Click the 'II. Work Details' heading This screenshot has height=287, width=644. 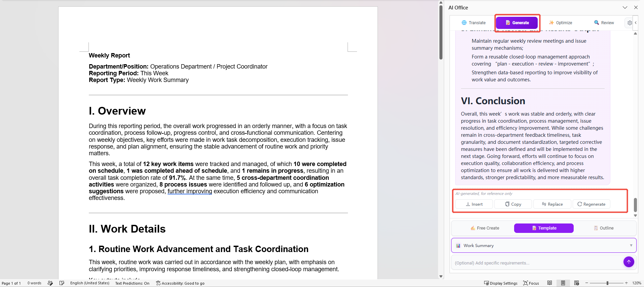(127, 229)
